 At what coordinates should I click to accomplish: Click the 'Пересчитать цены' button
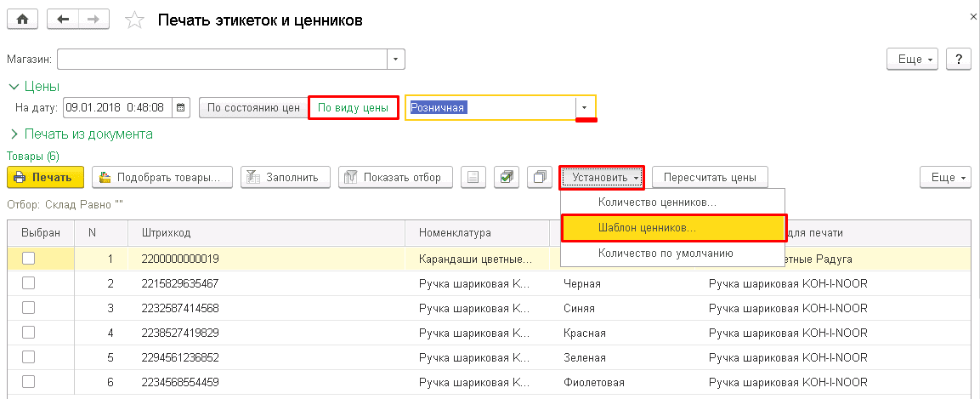(710, 177)
